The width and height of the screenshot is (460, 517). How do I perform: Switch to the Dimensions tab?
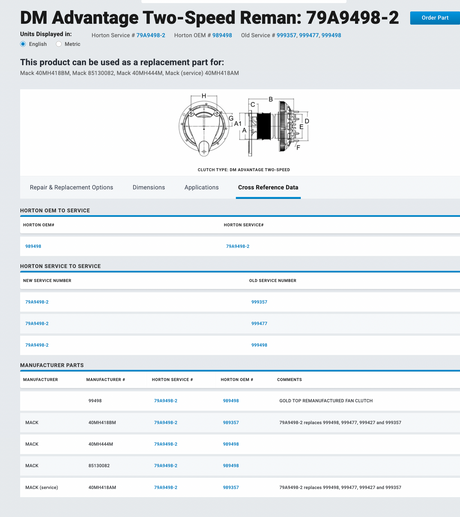click(149, 187)
